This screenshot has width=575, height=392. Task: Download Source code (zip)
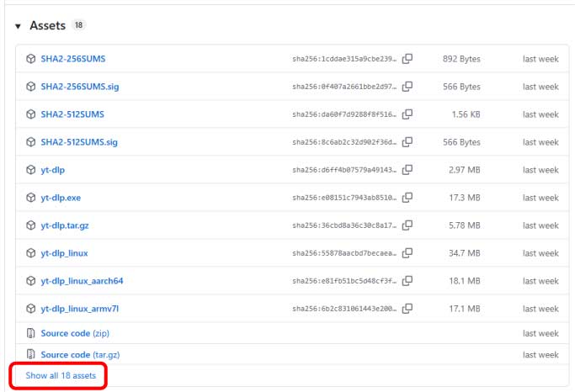tap(75, 333)
